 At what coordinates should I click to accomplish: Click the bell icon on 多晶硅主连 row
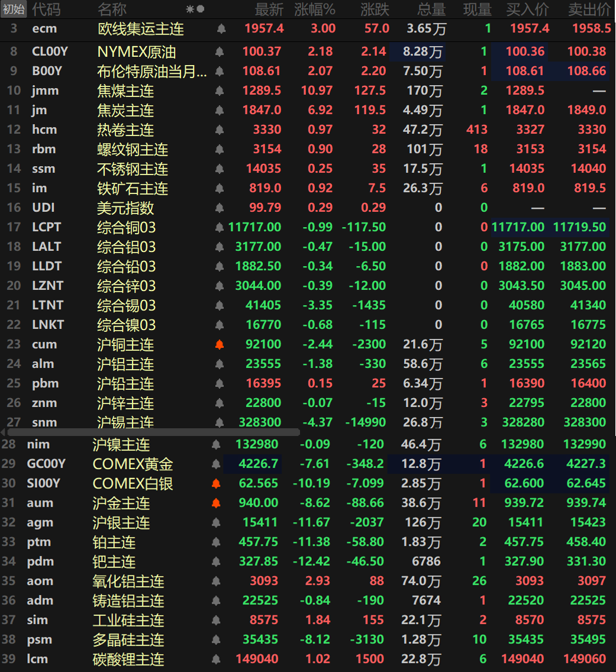tap(216, 640)
